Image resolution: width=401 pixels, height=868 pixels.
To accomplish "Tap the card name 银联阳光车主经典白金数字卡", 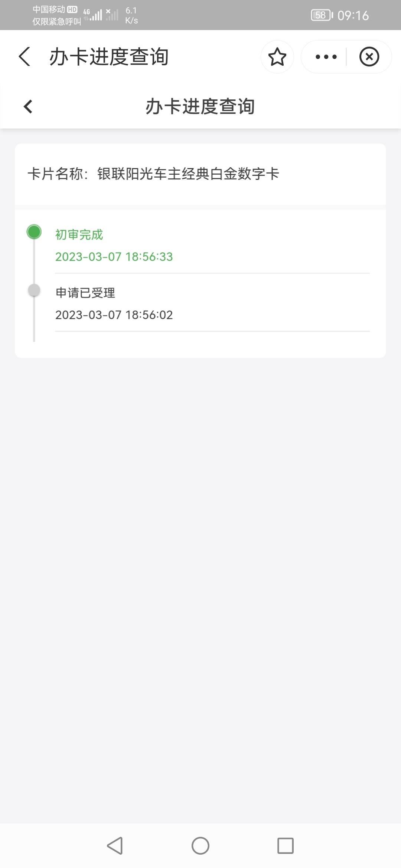I will [188, 174].
